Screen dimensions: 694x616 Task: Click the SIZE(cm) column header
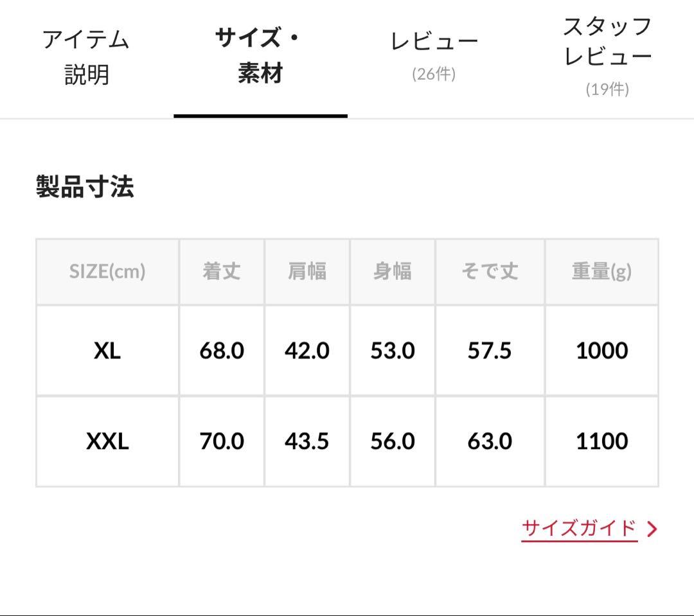coord(107,271)
